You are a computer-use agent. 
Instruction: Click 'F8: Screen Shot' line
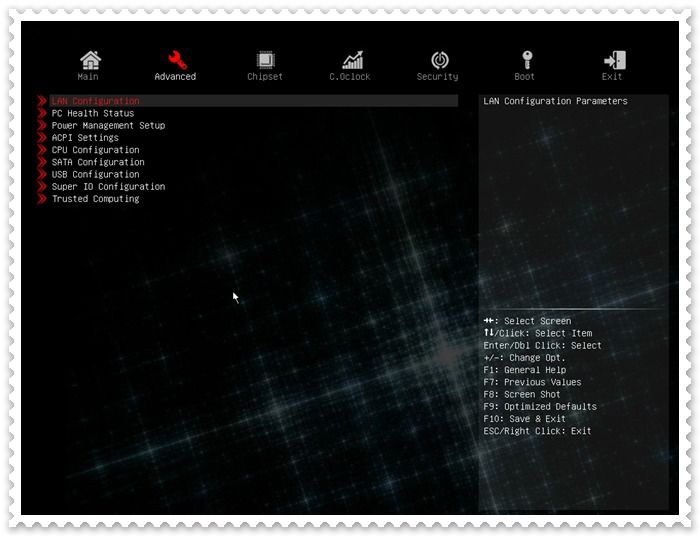522,395
